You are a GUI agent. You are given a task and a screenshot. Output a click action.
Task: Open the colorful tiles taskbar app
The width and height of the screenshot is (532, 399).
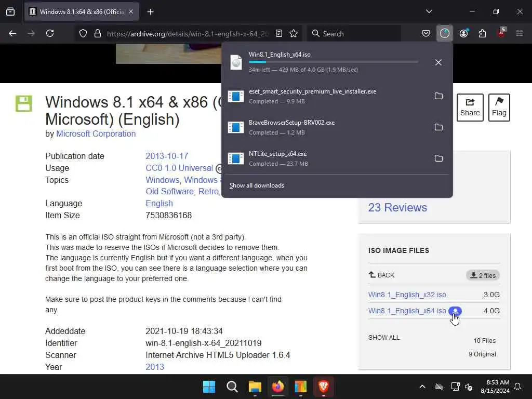coord(301,387)
